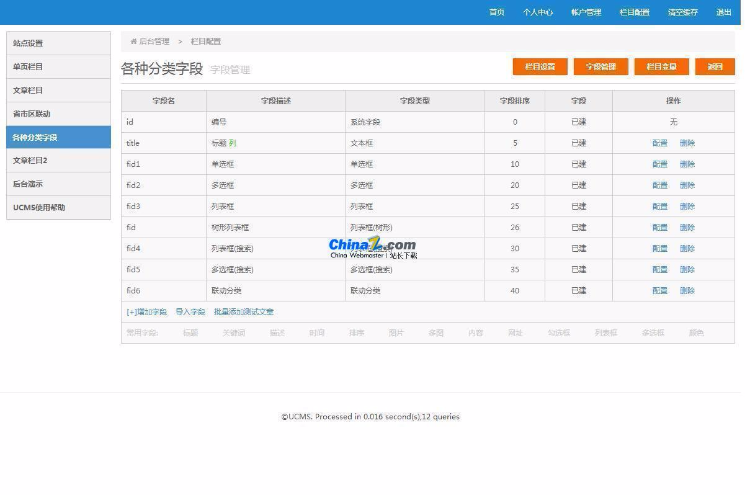
Task: Click 栏目配置 in the breadcrumb trail
Action: 206,42
